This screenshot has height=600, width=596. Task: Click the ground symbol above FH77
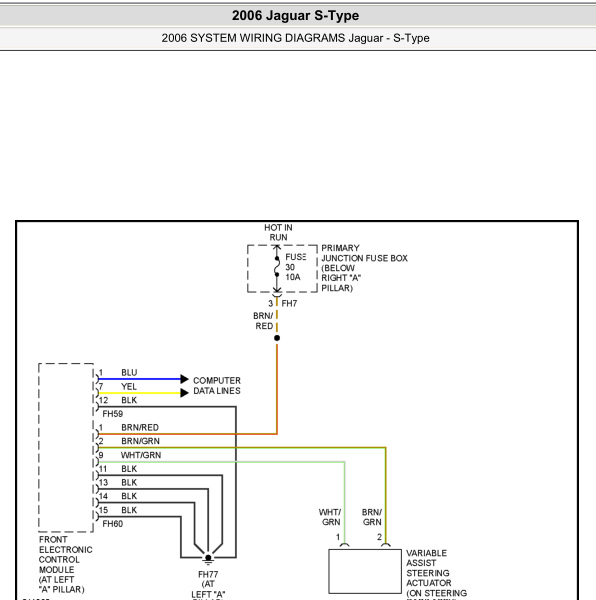[208, 559]
